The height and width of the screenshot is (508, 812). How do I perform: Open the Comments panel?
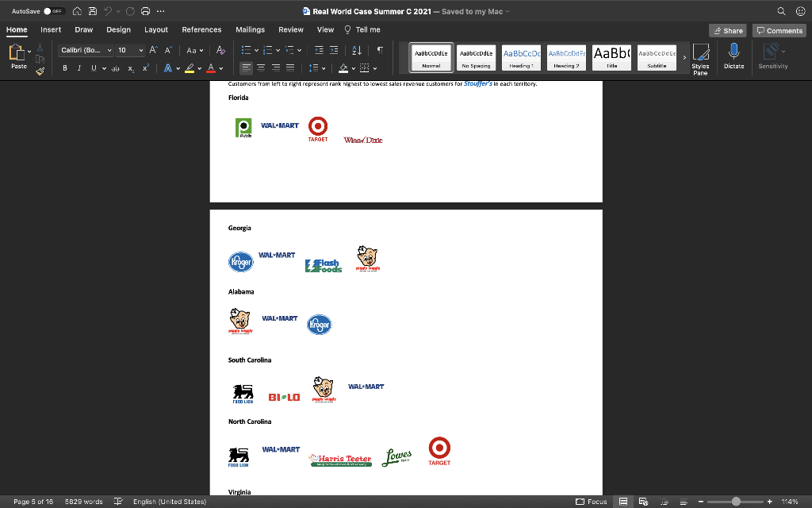[779, 29]
